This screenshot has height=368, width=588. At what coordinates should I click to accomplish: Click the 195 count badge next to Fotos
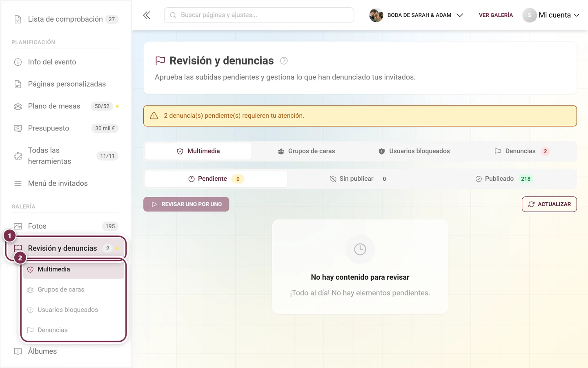click(110, 226)
